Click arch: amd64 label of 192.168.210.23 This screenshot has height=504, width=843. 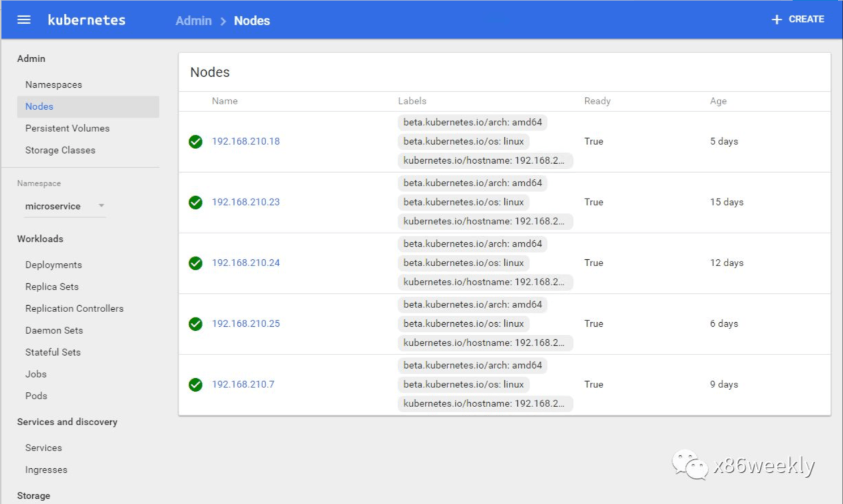(x=472, y=183)
